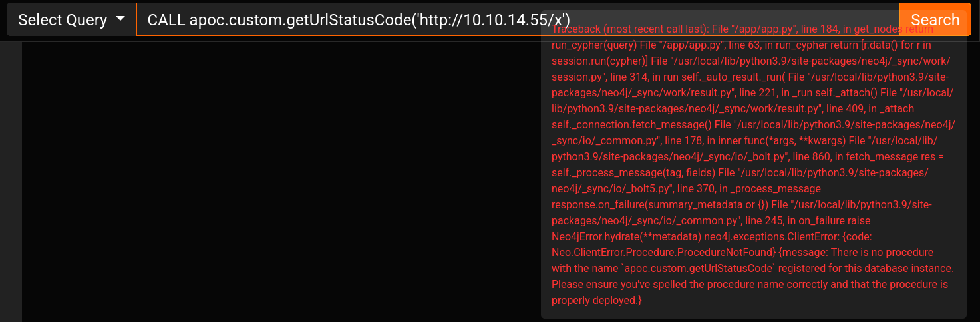Click 'Please ensure you've spelled the procedure' text

(x=656, y=284)
